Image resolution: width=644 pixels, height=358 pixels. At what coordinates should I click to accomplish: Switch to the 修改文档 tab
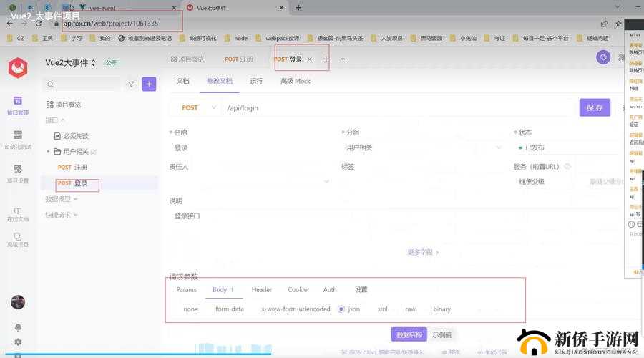pos(220,81)
